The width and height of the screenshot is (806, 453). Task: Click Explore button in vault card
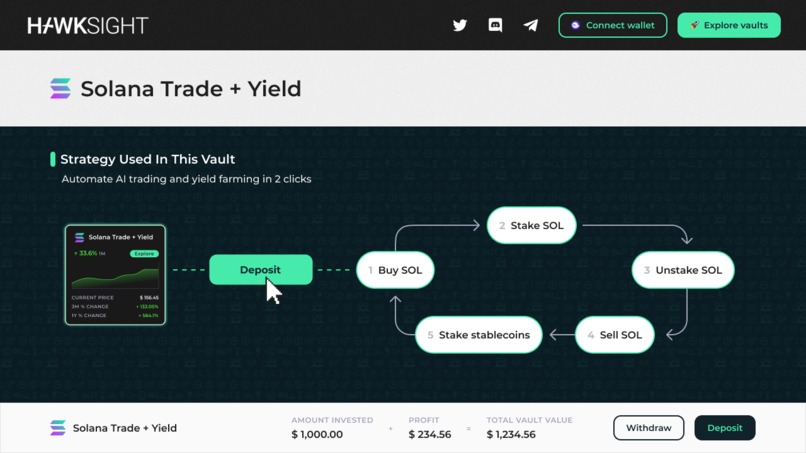144,253
